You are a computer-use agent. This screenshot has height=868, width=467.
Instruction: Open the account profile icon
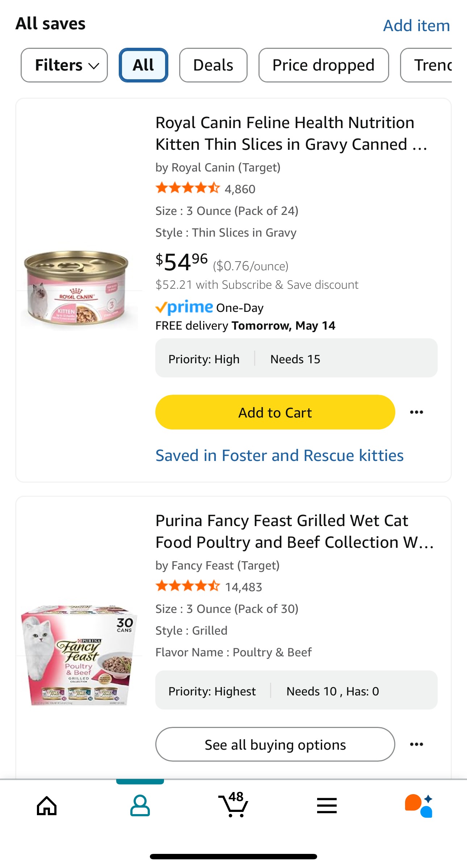tap(140, 806)
